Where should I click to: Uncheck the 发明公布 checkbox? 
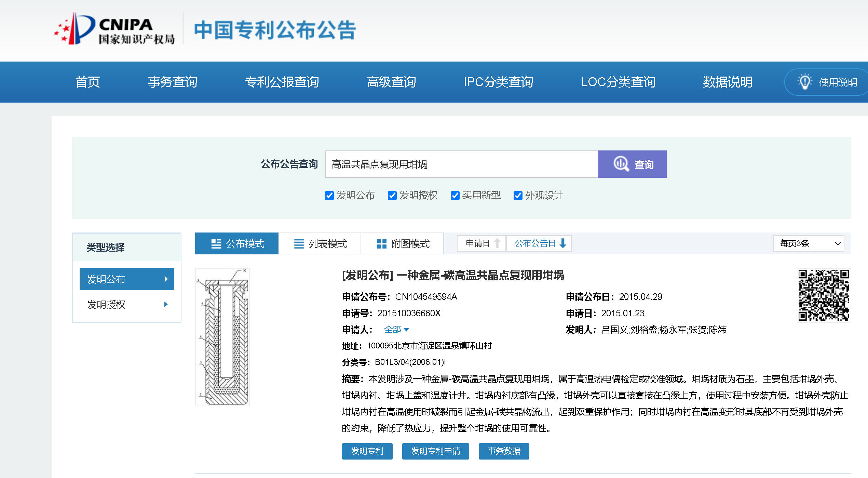pos(329,196)
